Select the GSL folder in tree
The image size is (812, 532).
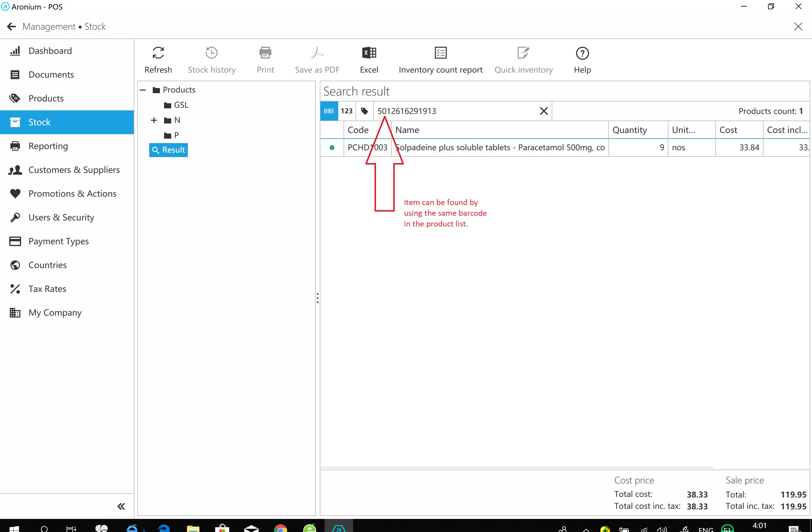[x=180, y=105]
